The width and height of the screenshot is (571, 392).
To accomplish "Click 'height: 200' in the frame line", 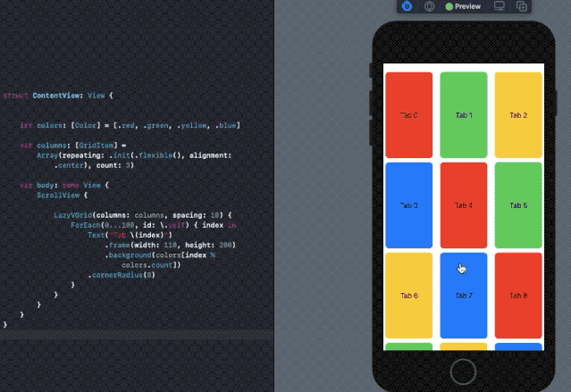I will [208, 245].
